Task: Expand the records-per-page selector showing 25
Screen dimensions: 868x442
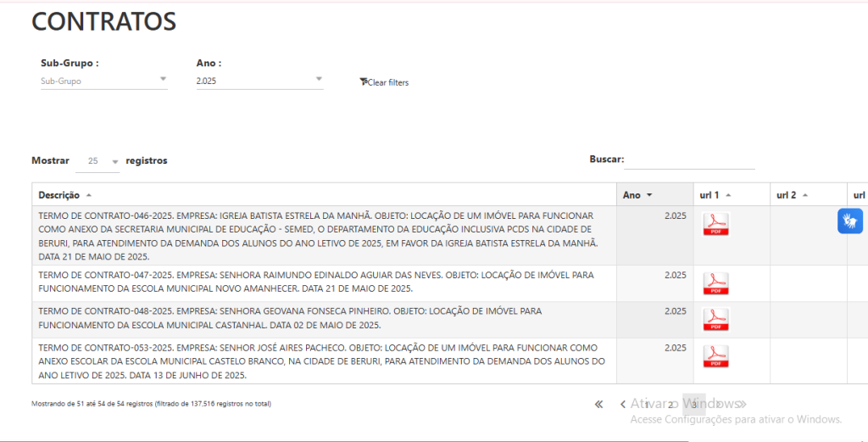Action: (97, 161)
